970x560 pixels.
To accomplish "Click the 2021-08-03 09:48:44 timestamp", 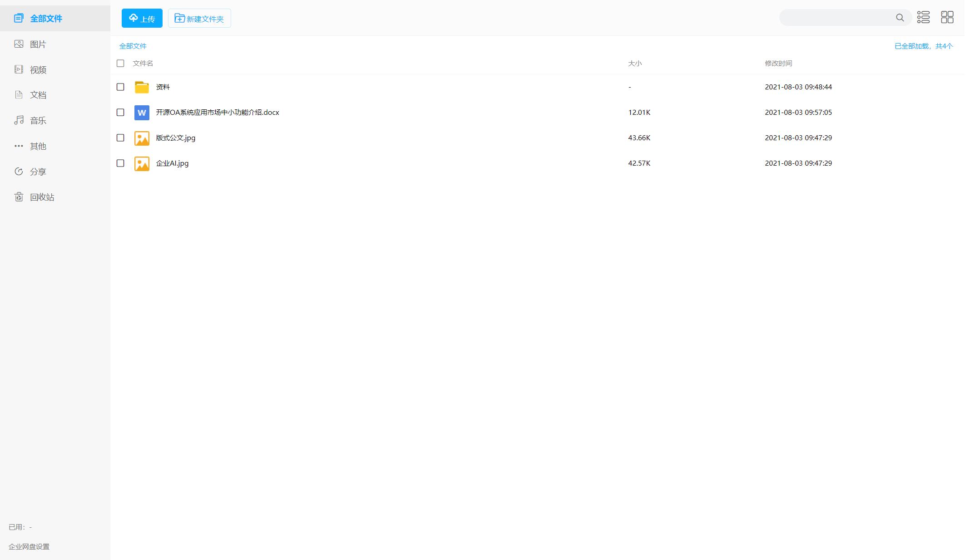I will 798,87.
